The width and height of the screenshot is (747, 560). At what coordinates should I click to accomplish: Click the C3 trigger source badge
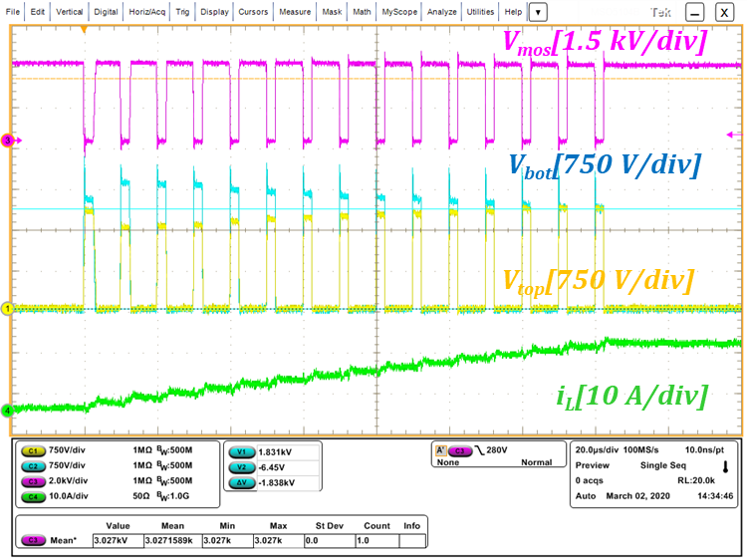pos(458,450)
